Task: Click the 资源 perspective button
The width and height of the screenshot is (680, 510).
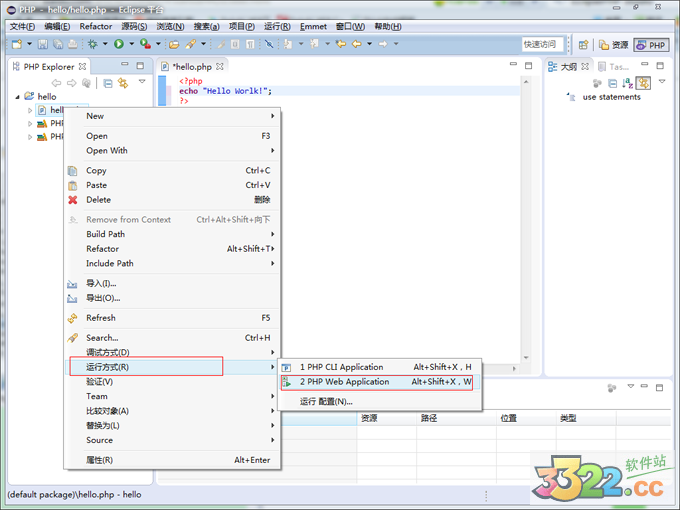Action: pyautogui.click(x=614, y=45)
